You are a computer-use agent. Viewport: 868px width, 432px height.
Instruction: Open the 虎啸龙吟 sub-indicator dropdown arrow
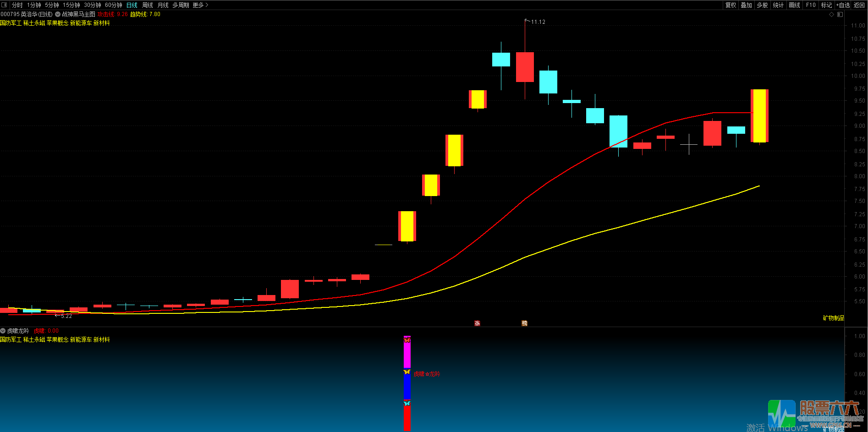pos(3,331)
